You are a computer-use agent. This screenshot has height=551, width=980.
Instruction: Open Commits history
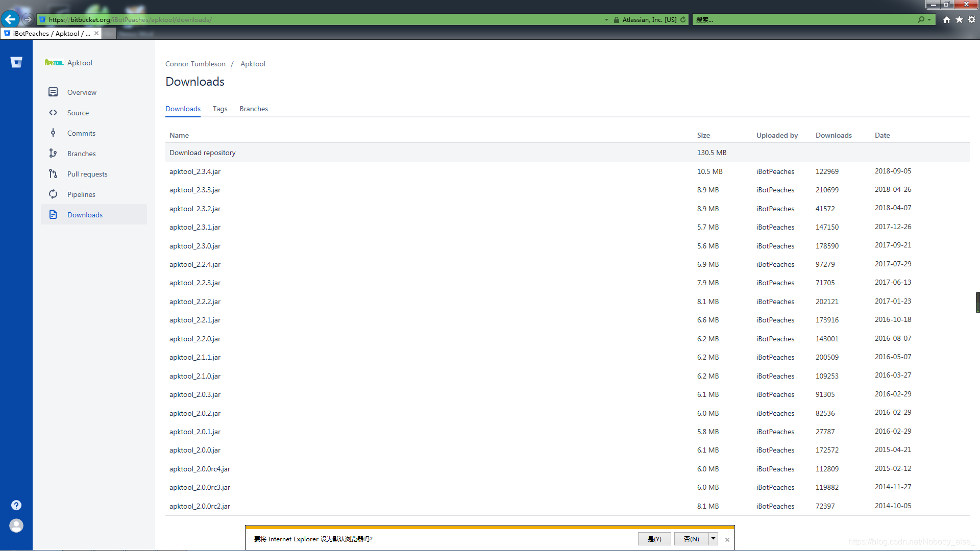click(x=81, y=133)
